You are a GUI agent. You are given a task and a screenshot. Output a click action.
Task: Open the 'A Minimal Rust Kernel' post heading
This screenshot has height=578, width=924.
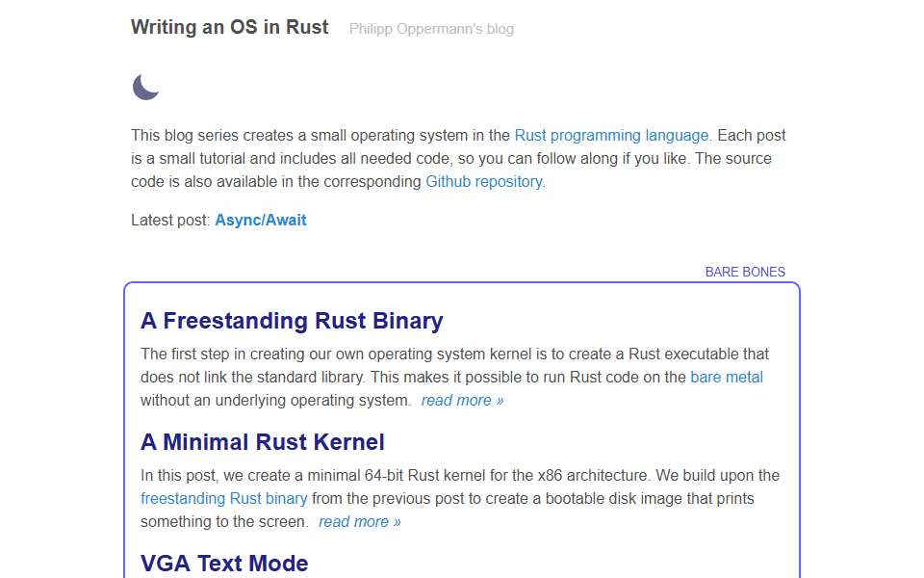(x=262, y=442)
